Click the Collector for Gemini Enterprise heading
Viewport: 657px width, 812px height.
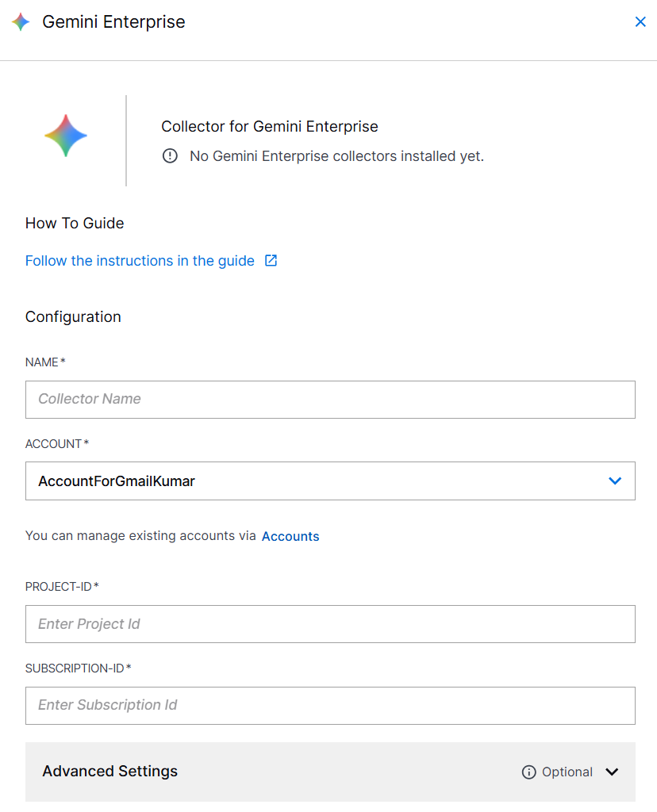pyautogui.click(x=270, y=126)
